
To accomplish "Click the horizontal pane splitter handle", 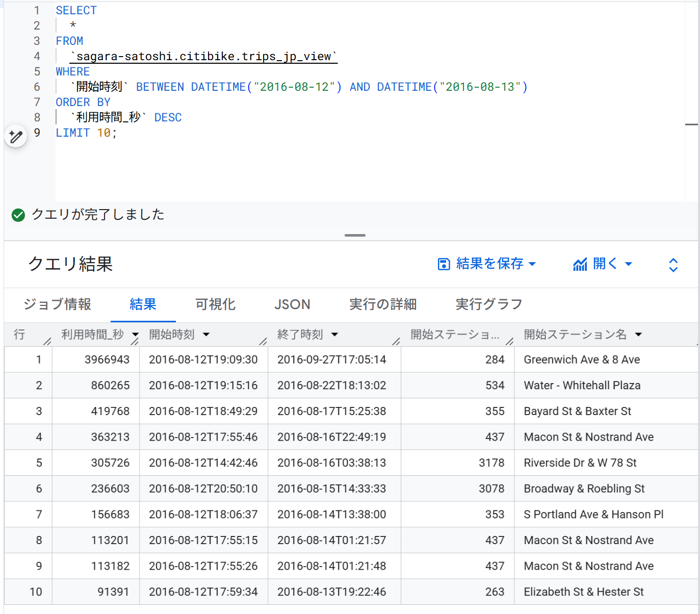I will click(355, 235).
